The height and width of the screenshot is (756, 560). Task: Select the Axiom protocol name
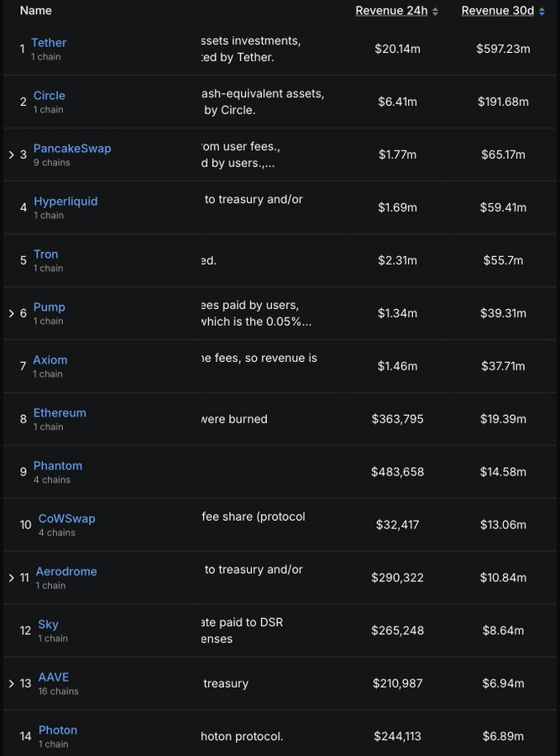50,360
